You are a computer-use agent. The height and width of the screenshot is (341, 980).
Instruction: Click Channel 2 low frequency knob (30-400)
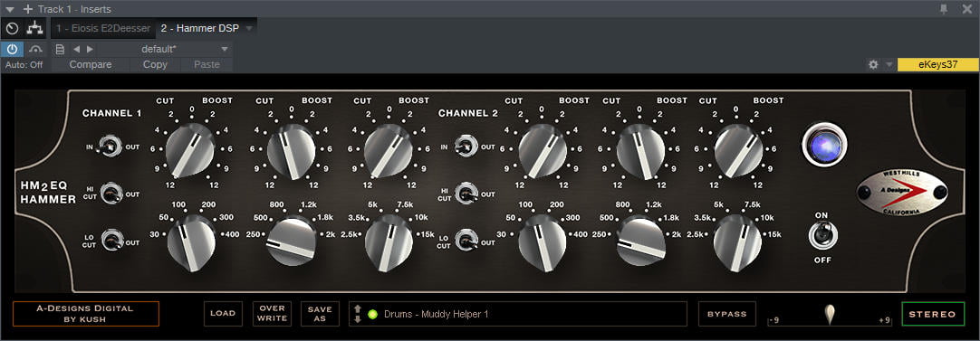pyautogui.click(x=542, y=242)
